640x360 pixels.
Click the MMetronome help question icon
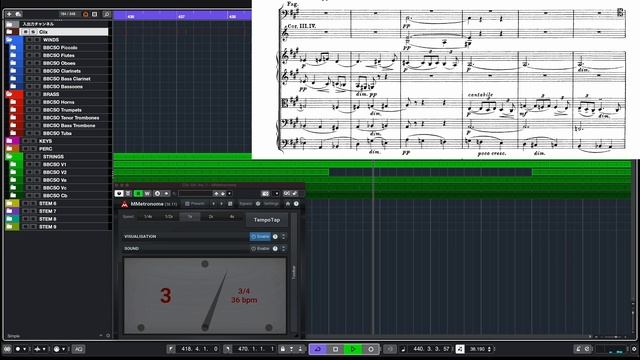[296, 204]
